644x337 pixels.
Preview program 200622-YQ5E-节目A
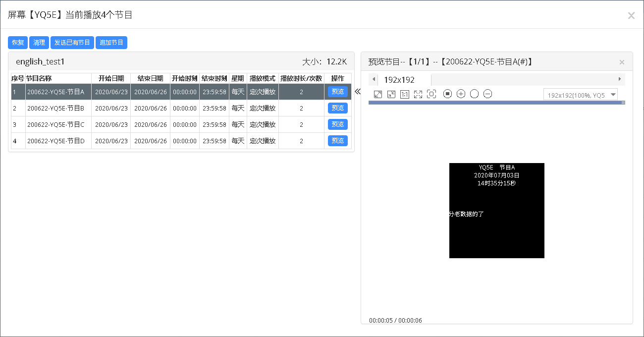(338, 92)
